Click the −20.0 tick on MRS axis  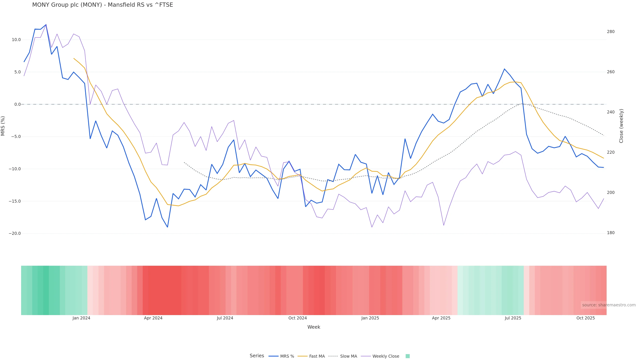[x=15, y=233]
